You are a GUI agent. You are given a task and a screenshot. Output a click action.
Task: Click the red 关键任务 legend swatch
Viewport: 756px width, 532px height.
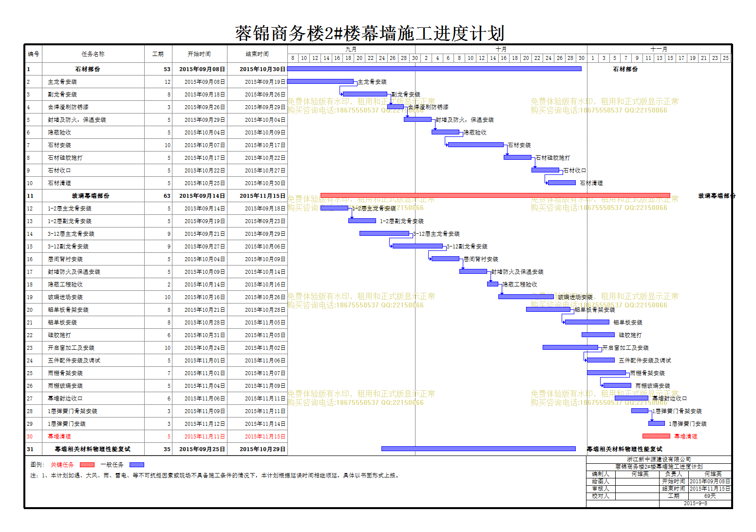[87, 465]
